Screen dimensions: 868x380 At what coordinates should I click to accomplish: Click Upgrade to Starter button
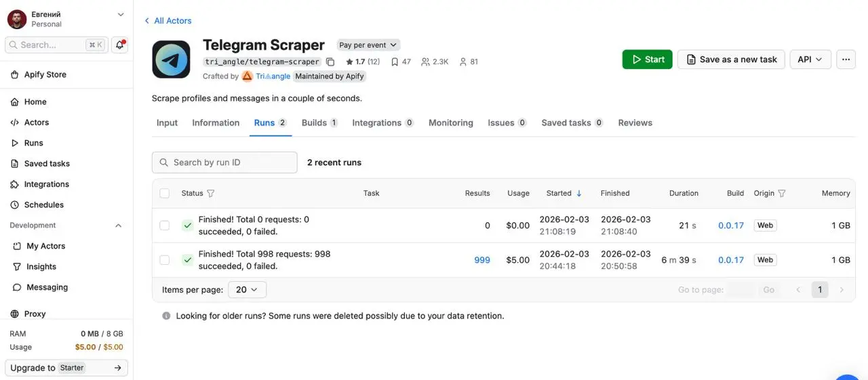tap(66, 368)
